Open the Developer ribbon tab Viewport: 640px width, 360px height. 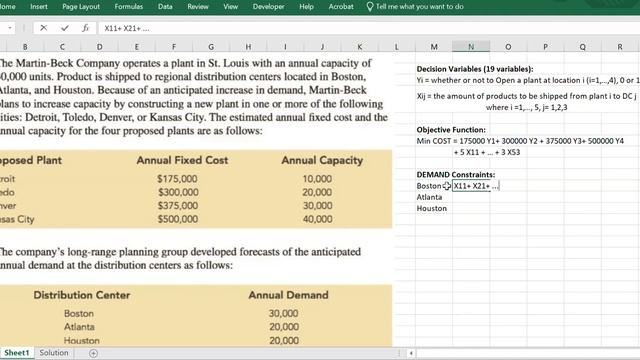pos(269,7)
